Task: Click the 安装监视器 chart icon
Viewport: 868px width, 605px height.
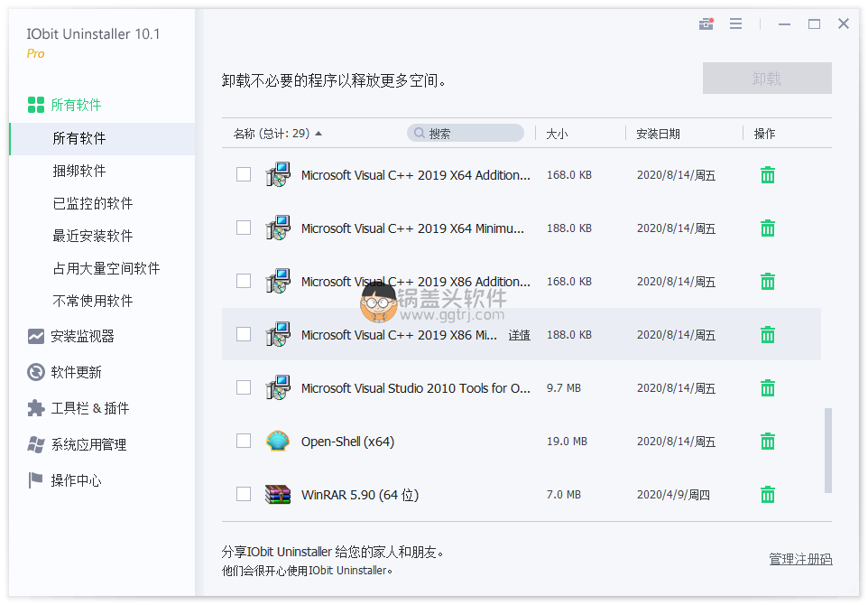Action: pyautogui.click(x=36, y=336)
